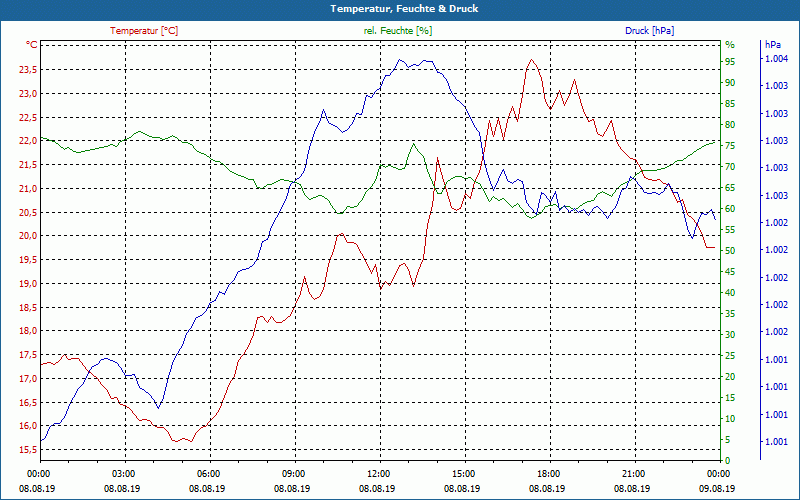Select the blue "Druck [hPa]" legend label
The width and height of the screenshot is (800, 500).
click(649, 31)
